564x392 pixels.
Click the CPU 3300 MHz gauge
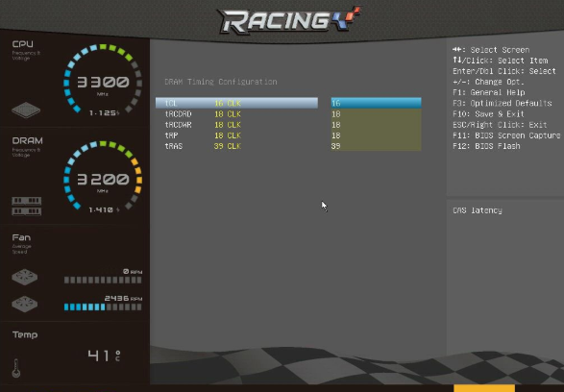[x=103, y=81]
